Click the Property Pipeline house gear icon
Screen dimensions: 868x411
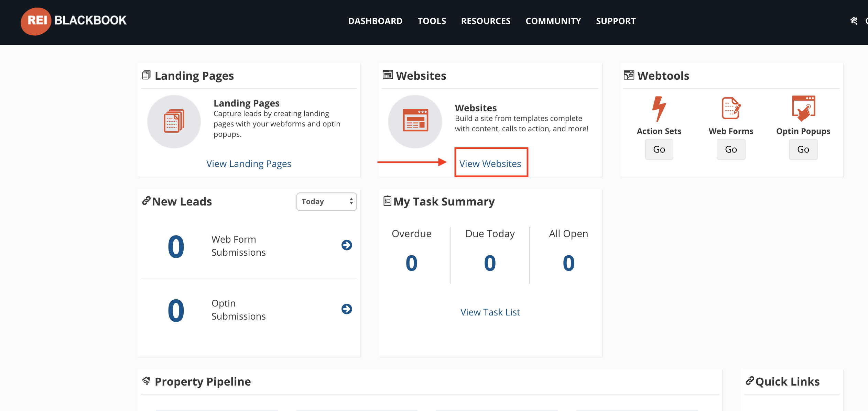point(146,381)
